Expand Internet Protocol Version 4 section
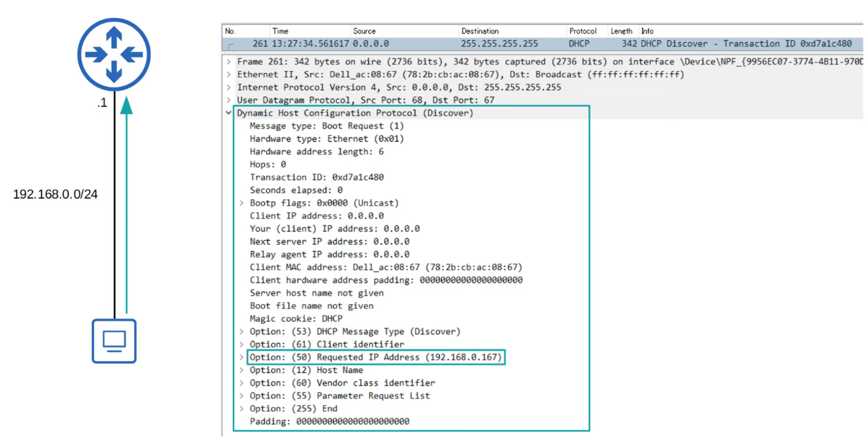 [x=229, y=87]
